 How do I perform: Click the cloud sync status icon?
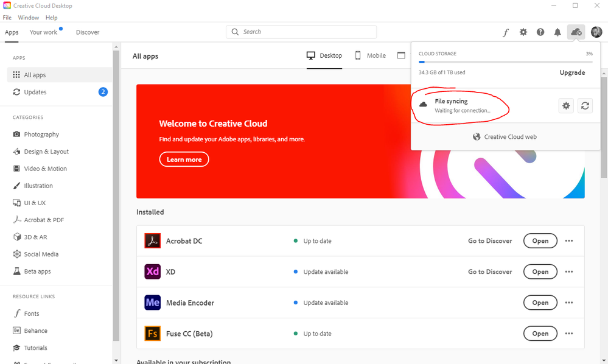(x=576, y=32)
